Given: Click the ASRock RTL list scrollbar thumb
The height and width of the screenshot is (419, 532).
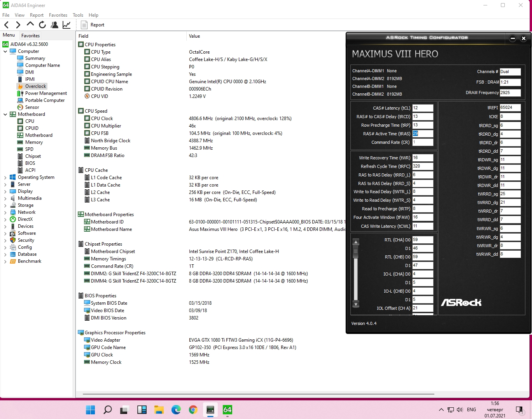Looking at the screenshot, I should 355,252.
